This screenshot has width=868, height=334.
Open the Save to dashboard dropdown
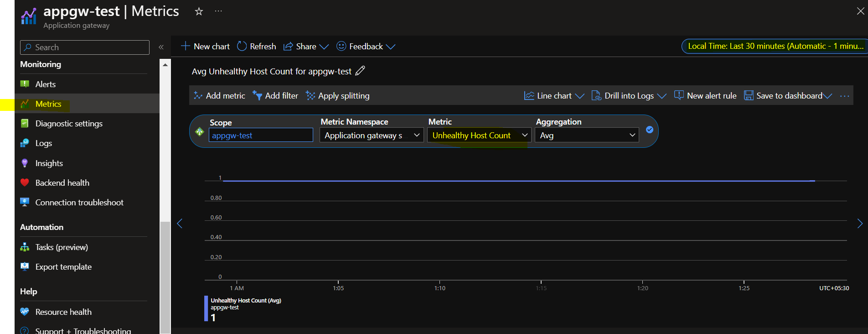pyautogui.click(x=788, y=96)
